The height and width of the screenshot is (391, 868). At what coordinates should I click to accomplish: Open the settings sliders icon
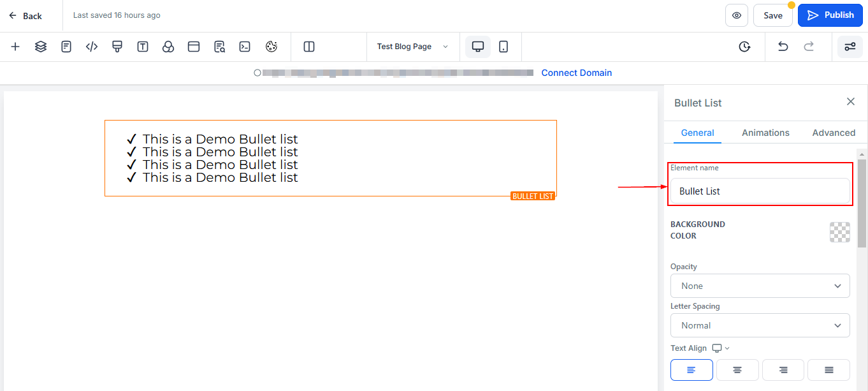point(850,47)
